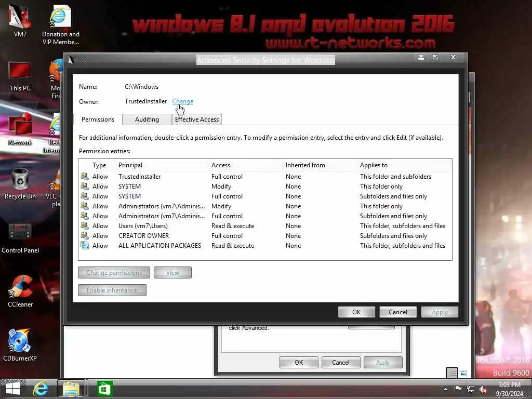
Task: Select the Administrators Modify permission entry
Action: [x=265, y=206]
